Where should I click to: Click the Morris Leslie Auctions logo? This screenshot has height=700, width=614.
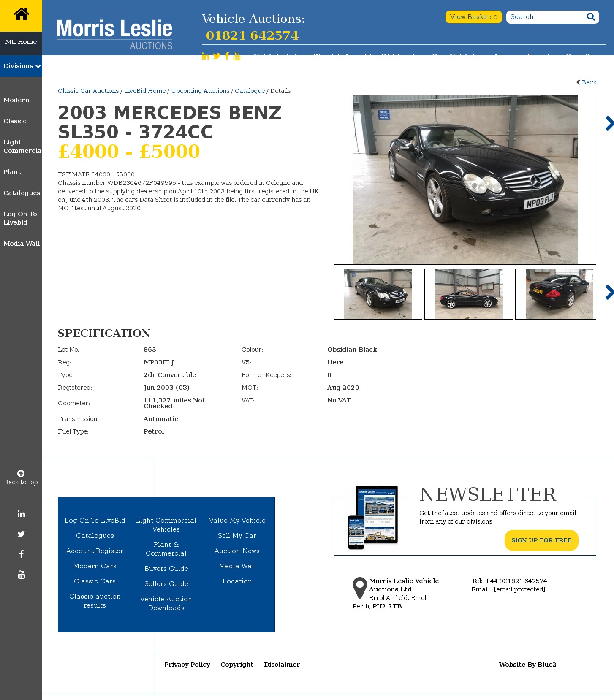tap(114, 34)
